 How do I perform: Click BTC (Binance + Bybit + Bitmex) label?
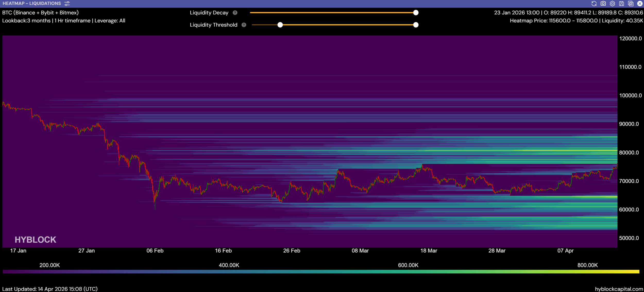tap(40, 13)
